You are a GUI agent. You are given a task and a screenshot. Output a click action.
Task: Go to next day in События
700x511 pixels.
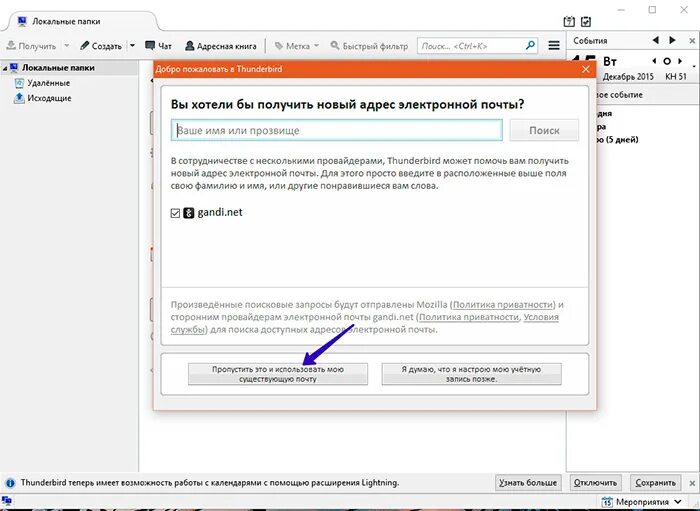click(x=672, y=40)
